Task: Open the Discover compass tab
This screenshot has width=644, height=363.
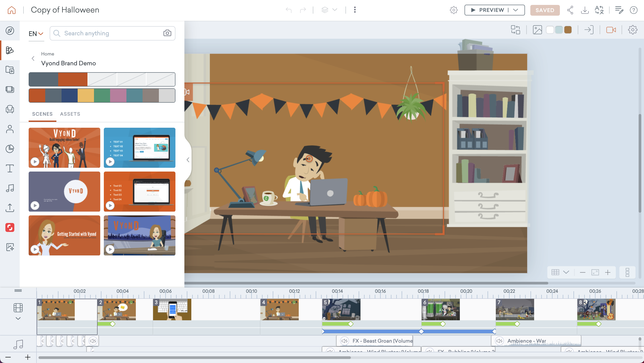Action: tap(10, 31)
